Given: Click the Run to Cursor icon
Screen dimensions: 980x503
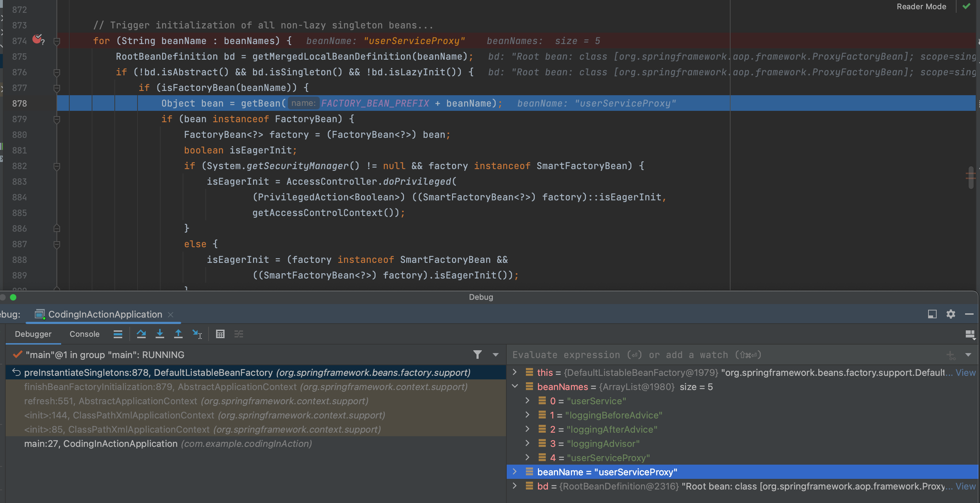Looking at the screenshot, I should (x=197, y=334).
